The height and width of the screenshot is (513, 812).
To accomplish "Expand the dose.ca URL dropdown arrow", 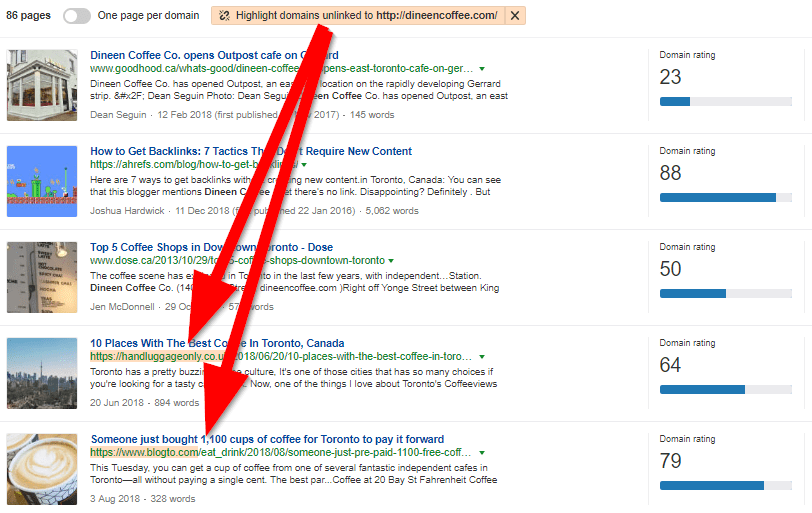I will pos(391,261).
